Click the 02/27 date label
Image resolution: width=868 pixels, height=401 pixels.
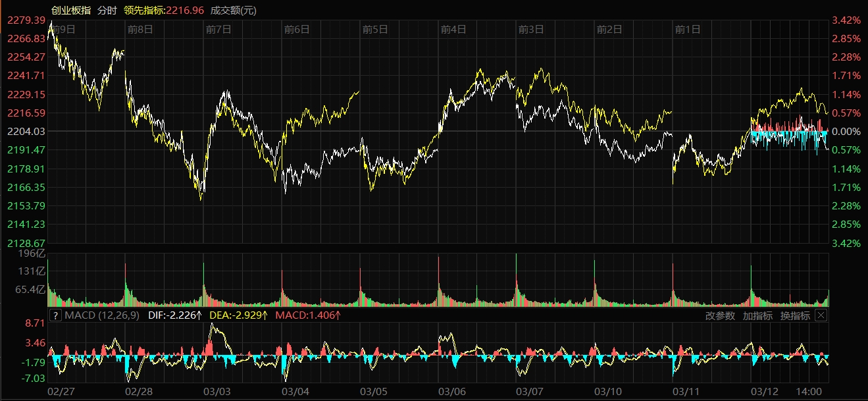[x=63, y=391]
